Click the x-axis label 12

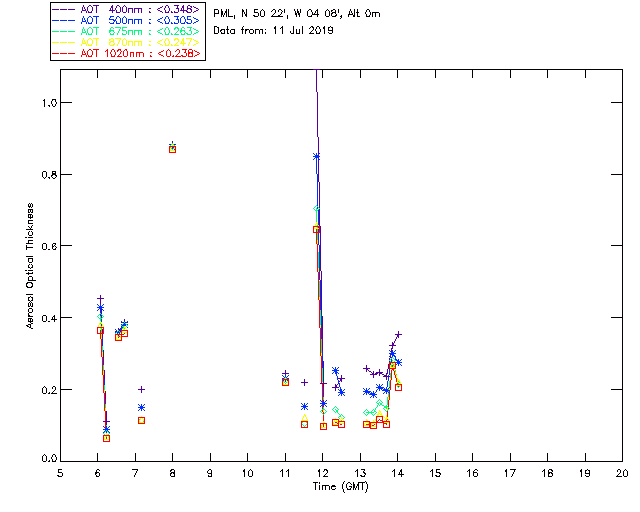coord(322,473)
